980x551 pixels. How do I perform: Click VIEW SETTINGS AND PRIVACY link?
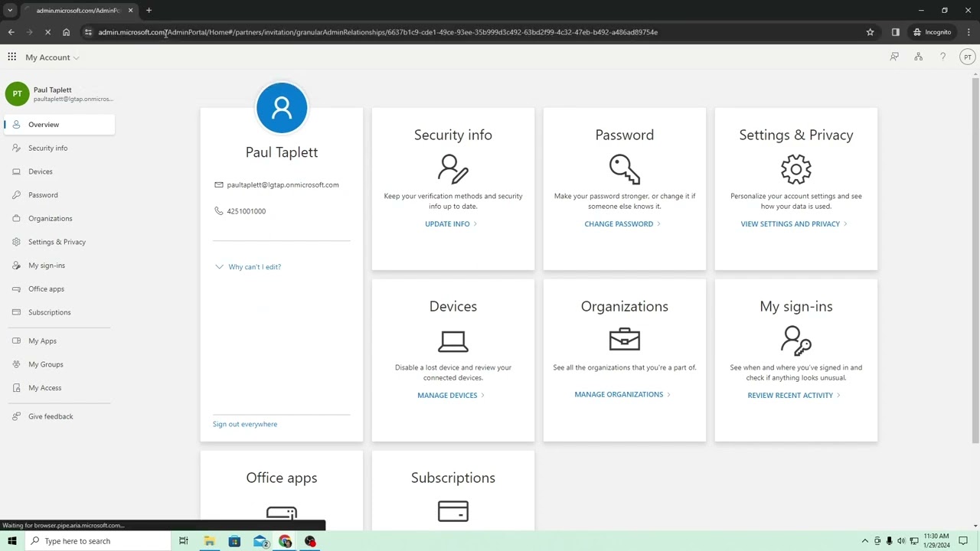(794, 224)
